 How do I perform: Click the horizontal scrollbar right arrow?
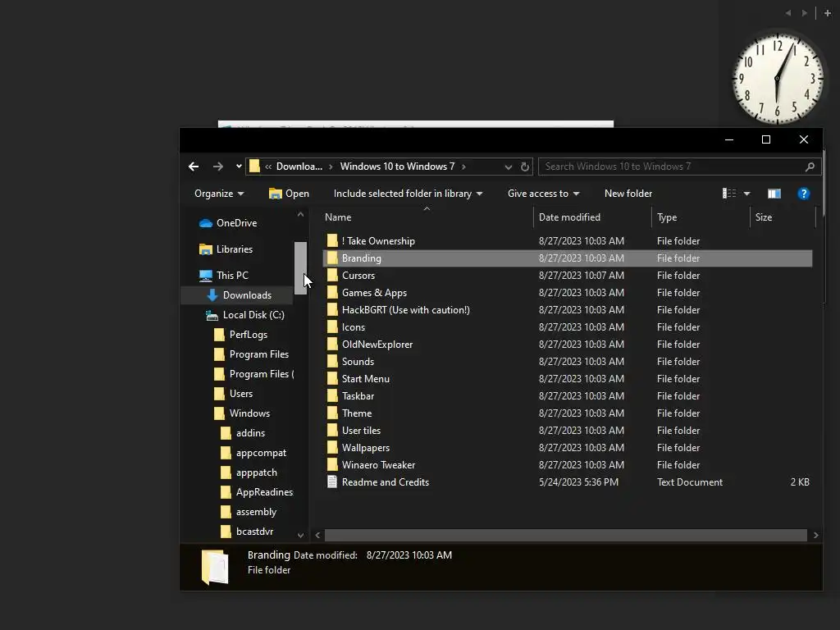(x=816, y=535)
